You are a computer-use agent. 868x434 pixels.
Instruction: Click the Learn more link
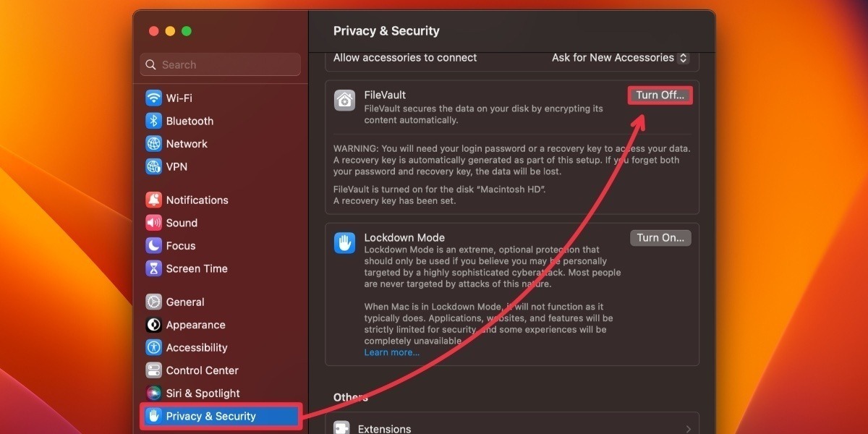391,352
